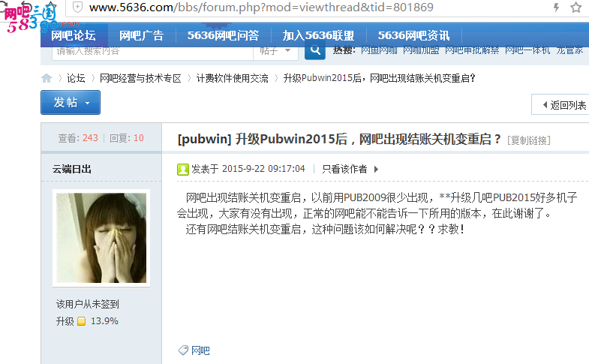Open the 5636网吧问答 menu item
Screen dimensions: 589x364
(x=223, y=35)
